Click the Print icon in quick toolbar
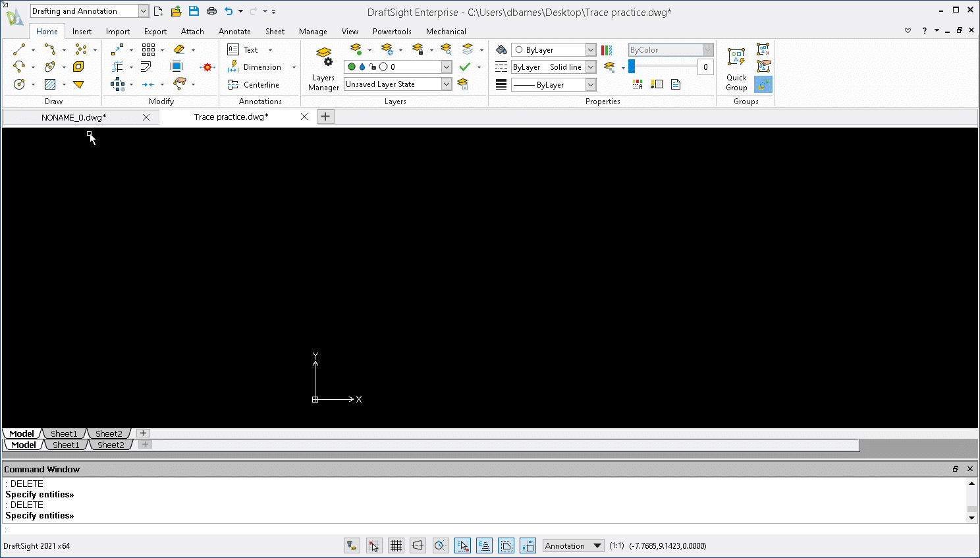980x558 pixels. coord(211,11)
